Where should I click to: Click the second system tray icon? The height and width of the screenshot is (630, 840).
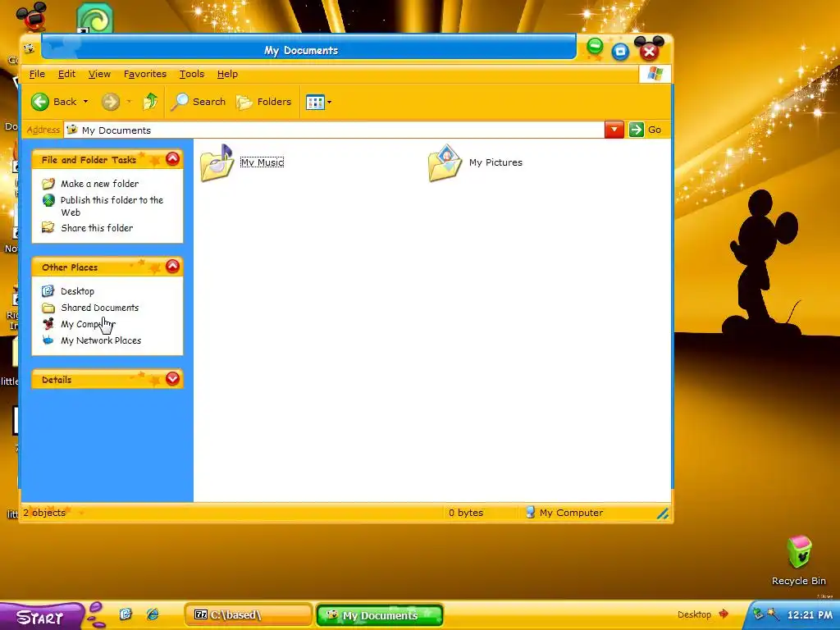[x=773, y=614]
